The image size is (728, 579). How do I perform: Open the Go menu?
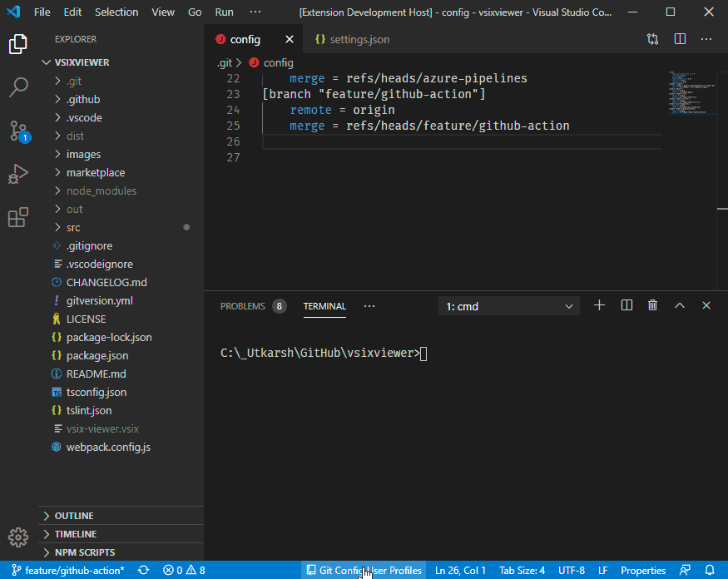point(195,12)
